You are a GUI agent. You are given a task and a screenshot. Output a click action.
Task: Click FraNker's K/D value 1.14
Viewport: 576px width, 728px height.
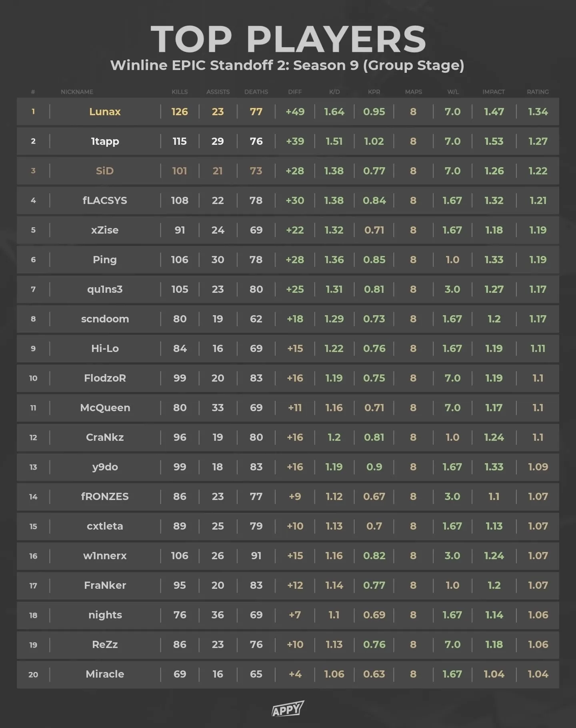[334, 585]
